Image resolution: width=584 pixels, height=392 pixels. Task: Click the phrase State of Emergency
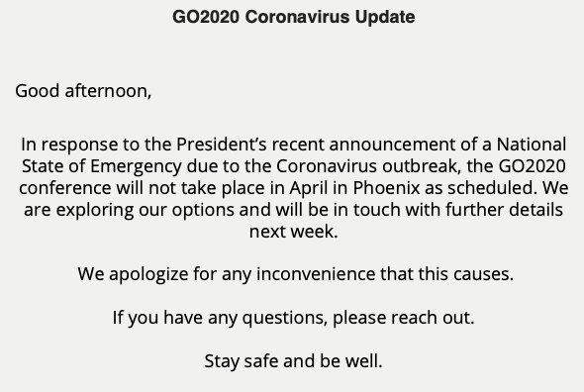pyautogui.click(x=102, y=166)
